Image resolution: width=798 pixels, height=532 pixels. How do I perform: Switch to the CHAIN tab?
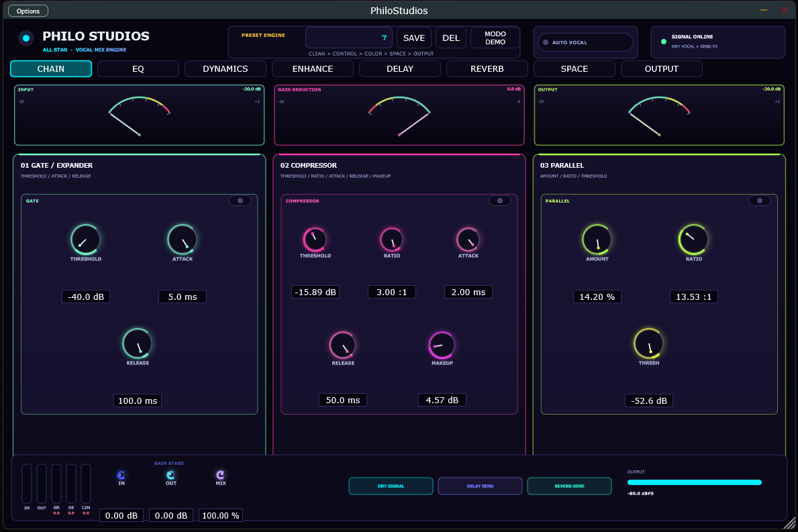click(x=51, y=68)
